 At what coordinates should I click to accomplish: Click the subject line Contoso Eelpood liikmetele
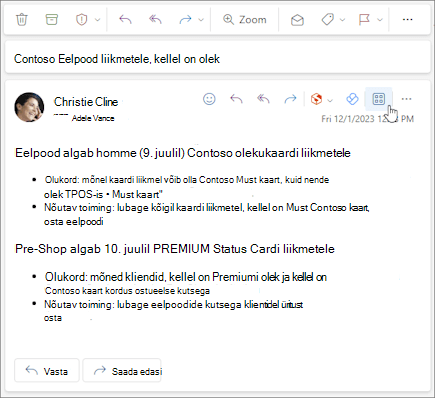click(x=117, y=59)
